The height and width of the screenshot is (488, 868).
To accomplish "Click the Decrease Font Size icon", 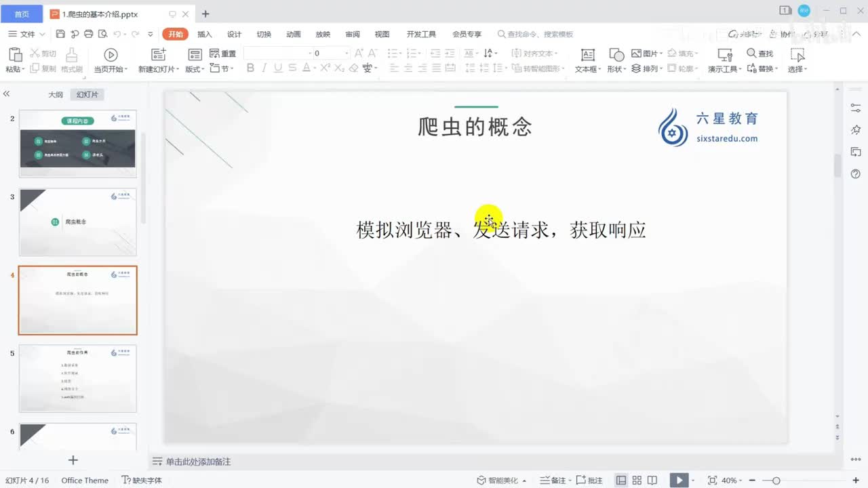I will (374, 53).
